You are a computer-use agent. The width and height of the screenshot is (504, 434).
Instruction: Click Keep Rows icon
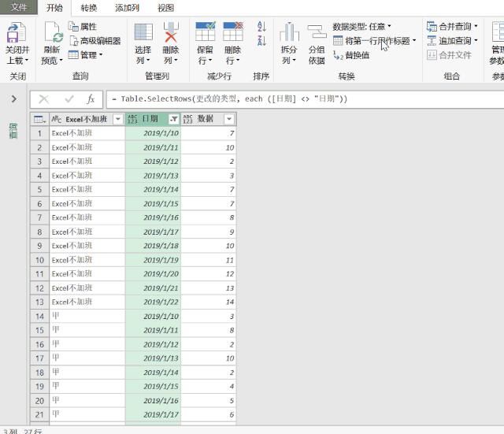pos(205,32)
